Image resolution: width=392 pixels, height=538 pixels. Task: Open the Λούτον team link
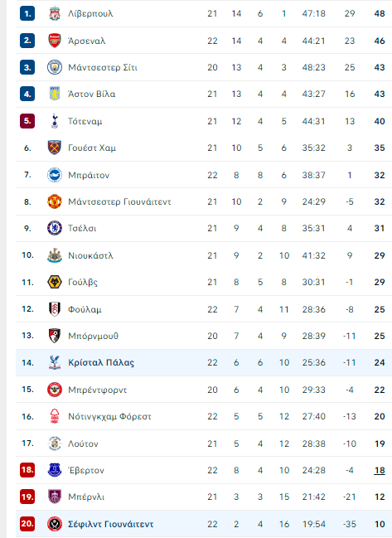(x=83, y=443)
